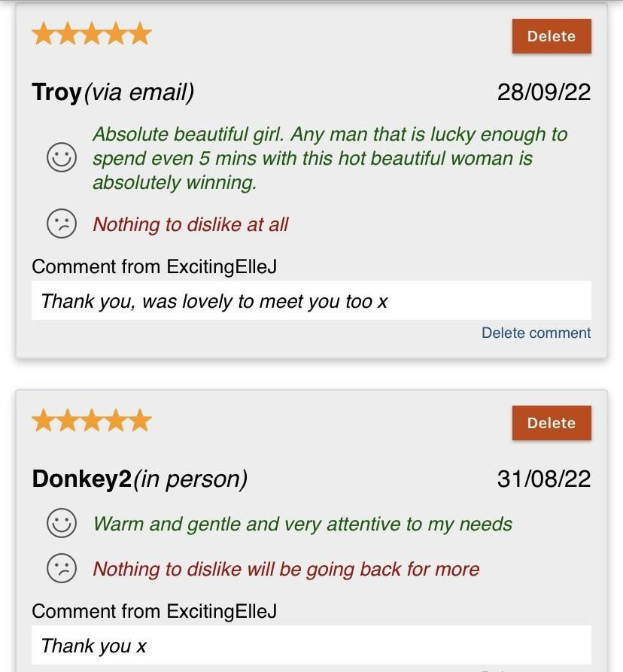Click the first star of Donkey2's rating
This screenshot has width=623, height=672.
coord(44,420)
